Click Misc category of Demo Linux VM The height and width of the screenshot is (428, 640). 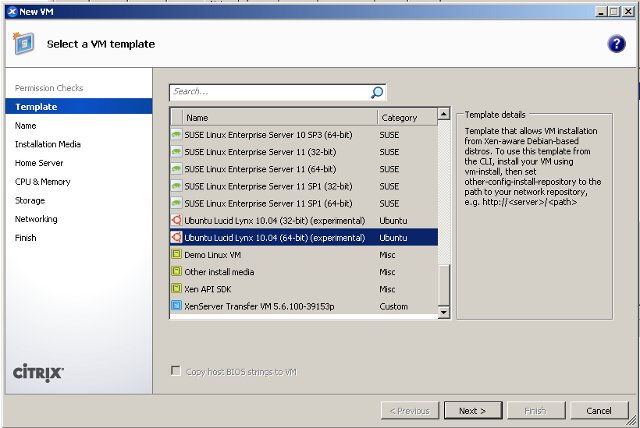[x=387, y=255]
